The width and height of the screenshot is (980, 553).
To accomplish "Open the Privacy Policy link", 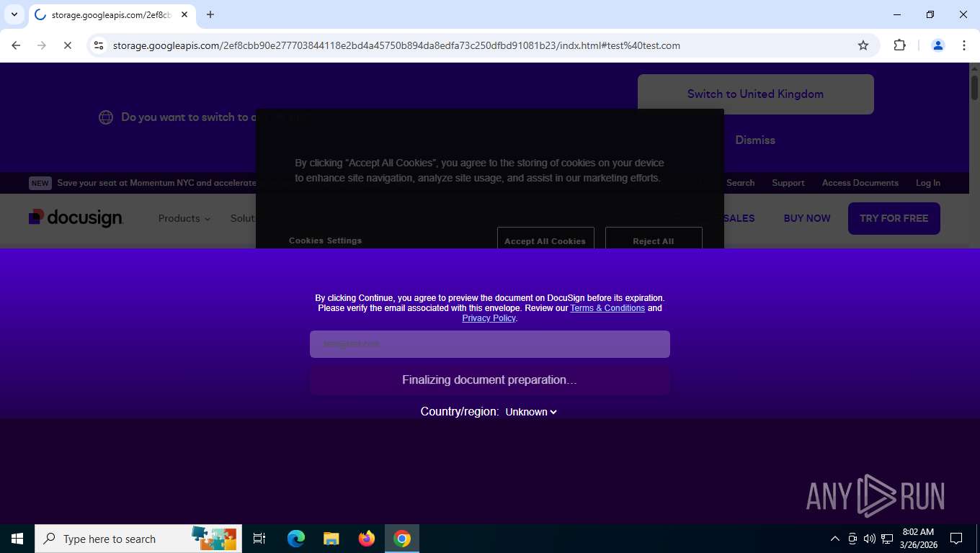I will point(489,318).
